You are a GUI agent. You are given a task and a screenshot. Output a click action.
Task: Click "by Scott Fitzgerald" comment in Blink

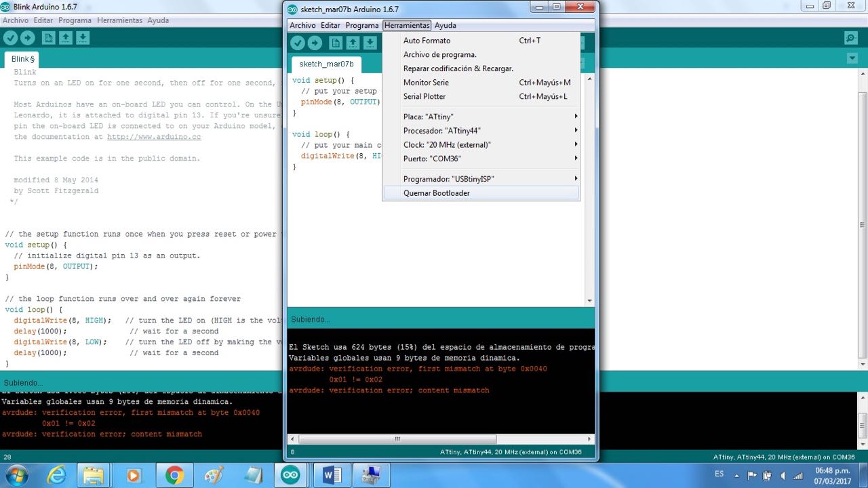[56, 191]
